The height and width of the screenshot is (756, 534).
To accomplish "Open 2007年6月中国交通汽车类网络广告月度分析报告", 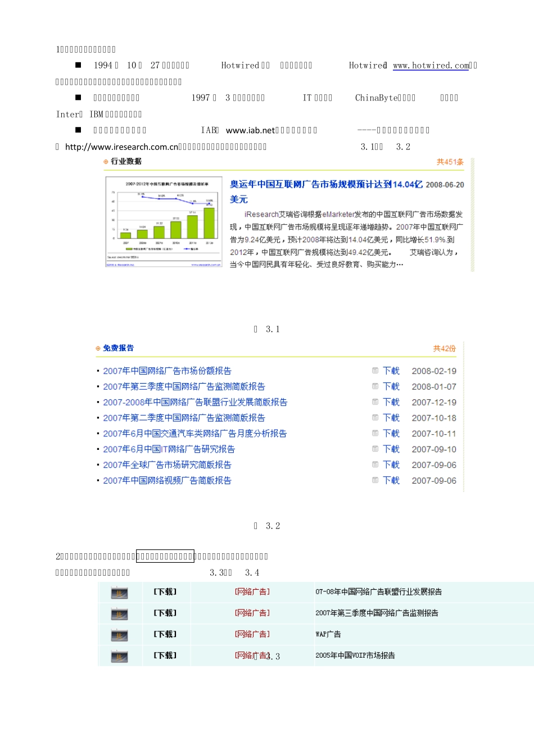I will 194,434.
